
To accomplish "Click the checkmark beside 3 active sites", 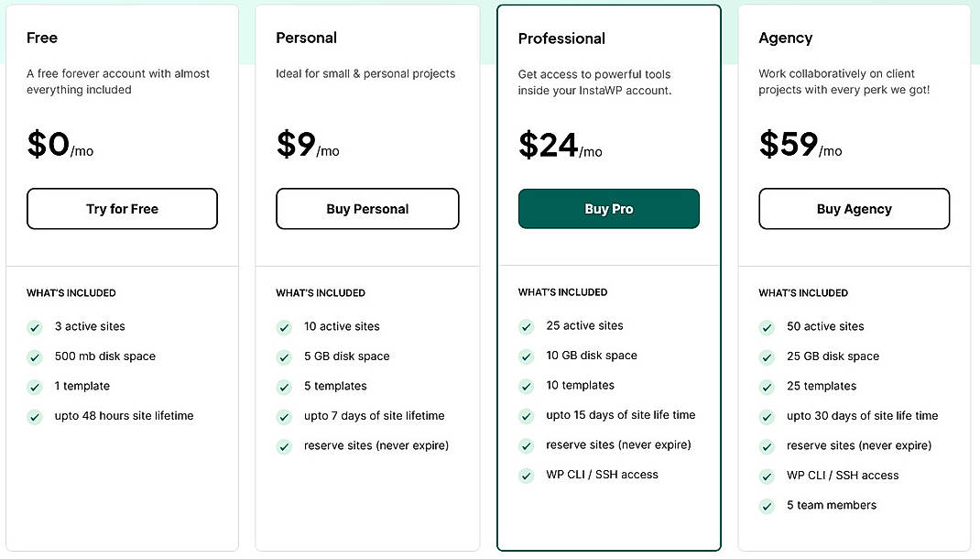I will 35,327.
